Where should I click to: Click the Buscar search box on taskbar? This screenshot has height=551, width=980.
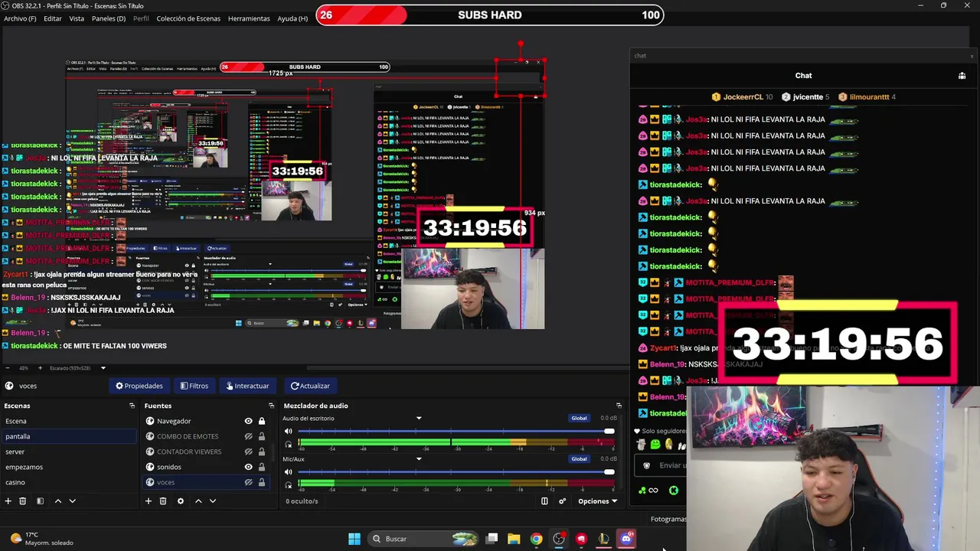tap(423, 539)
